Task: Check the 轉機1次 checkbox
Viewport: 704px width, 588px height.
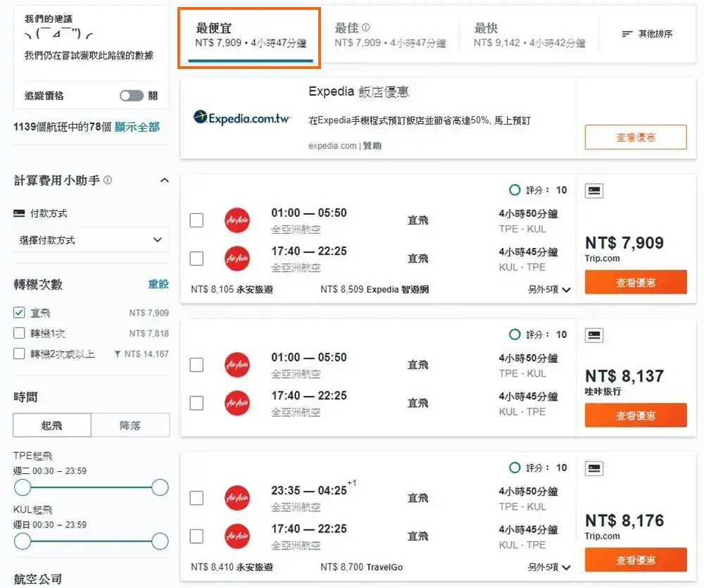Action: point(19,333)
